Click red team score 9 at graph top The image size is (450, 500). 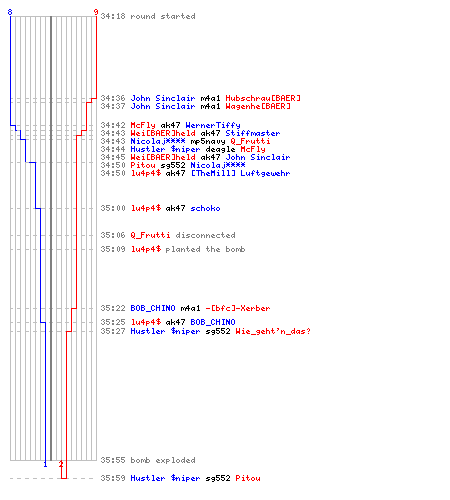point(96,12)
